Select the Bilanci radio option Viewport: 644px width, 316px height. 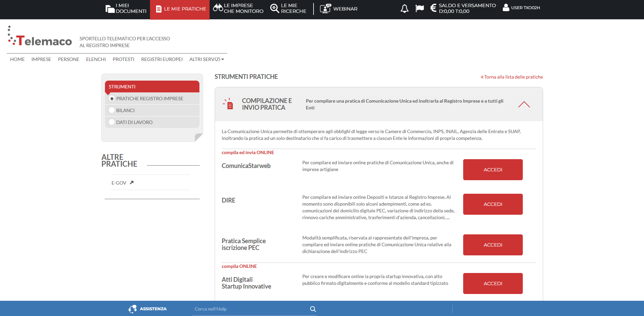pos(112,110)
